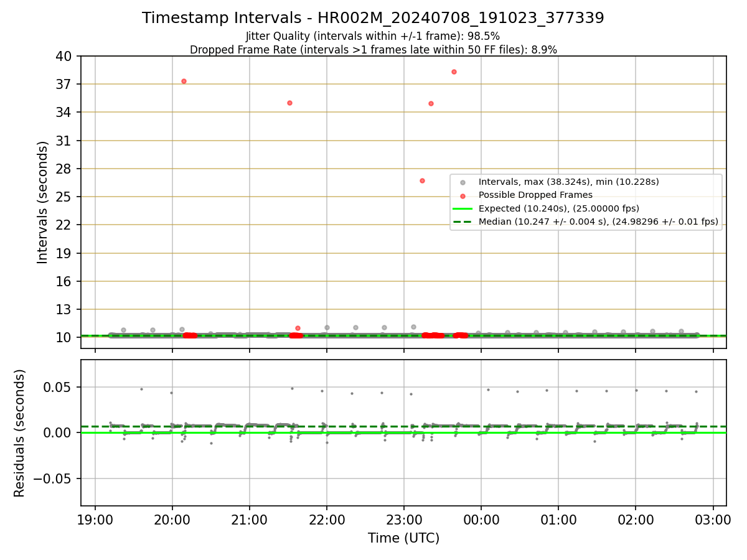Screen dimensions: 747x560
Task: Click the red point at 35 seconds near 23:20
Action: (431, 103)
